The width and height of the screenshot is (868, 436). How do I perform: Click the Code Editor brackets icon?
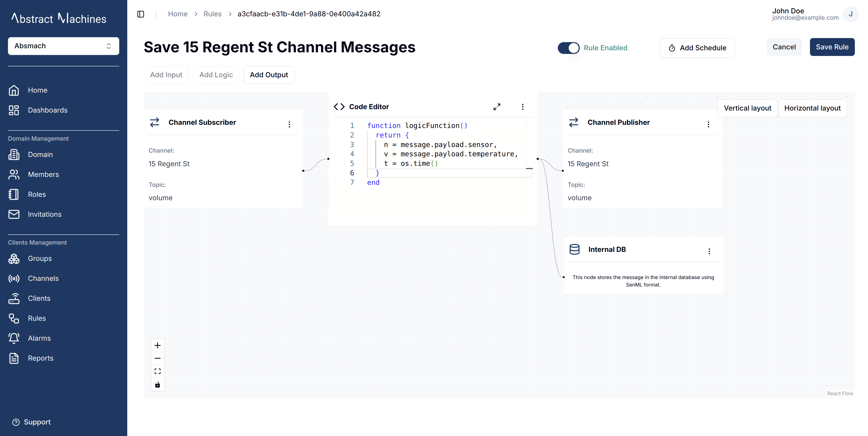click(339, 107)
